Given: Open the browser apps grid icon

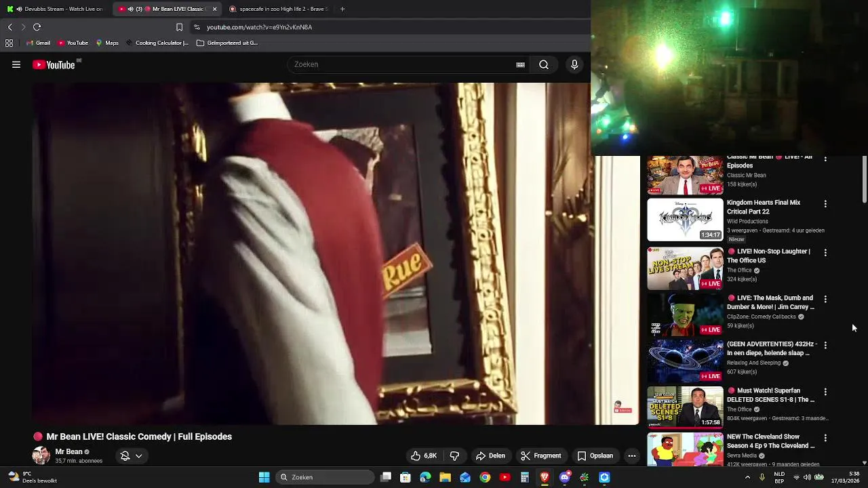Looking at the screenshot, I should [x=9, y=43].
